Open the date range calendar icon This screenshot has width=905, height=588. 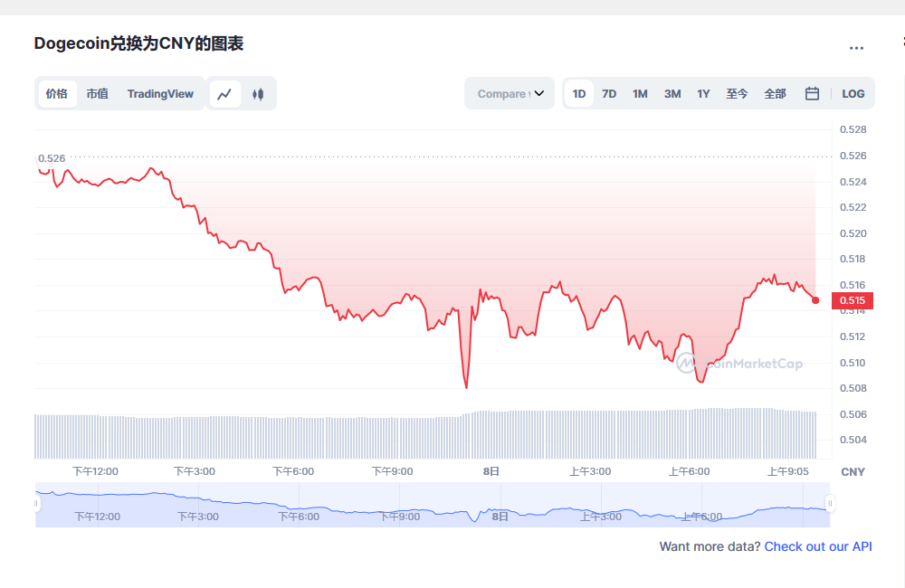pyautogui.click(x=812, y=92)
